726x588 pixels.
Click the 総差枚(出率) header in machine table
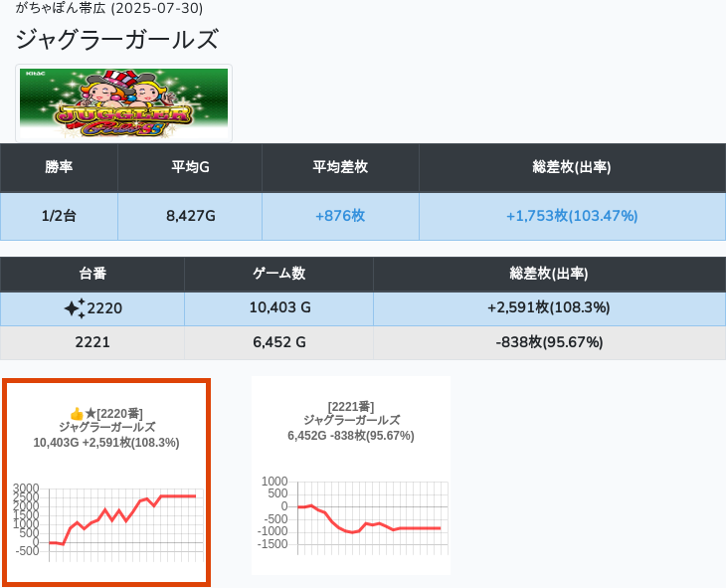point(549,274)
